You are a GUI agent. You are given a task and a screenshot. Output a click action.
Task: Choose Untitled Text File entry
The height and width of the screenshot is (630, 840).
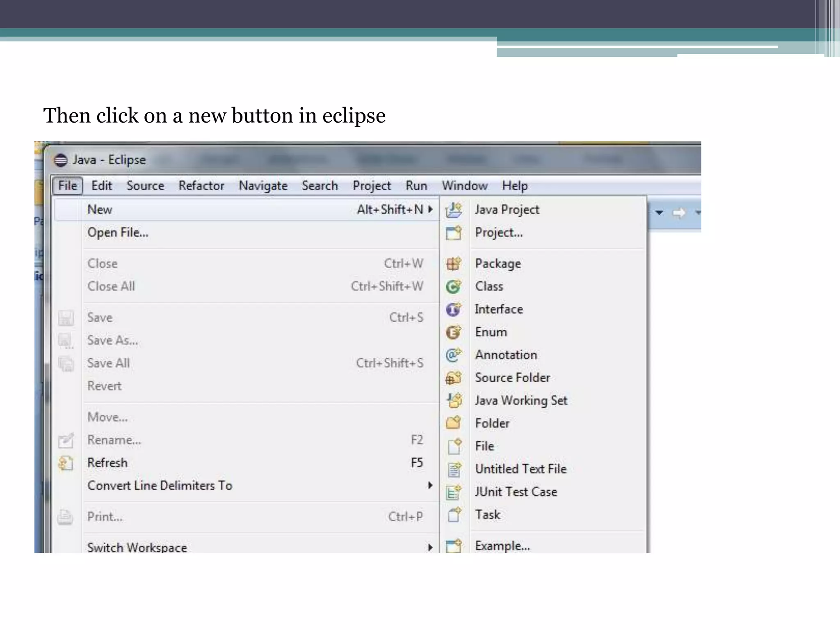[520, 469]
